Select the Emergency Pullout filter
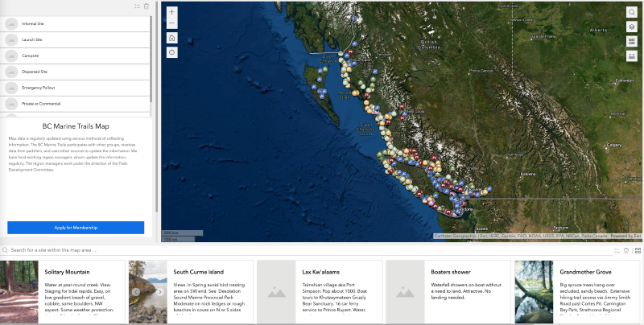This screenshot has width=644, height=325. click(x=76, y=87)
